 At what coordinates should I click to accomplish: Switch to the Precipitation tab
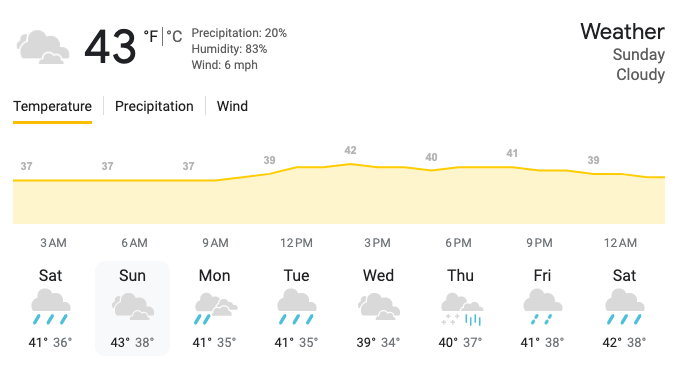tap(154, 106)
